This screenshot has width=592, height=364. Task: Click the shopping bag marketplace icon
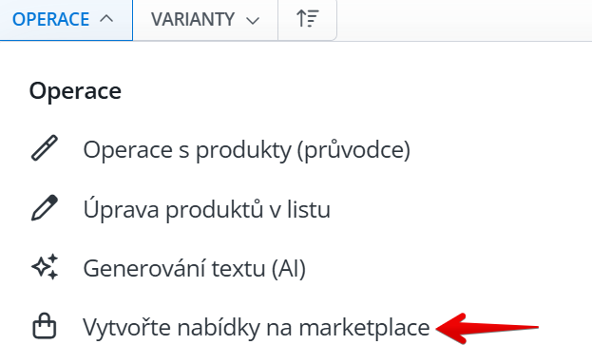click(x=45, y=326)
